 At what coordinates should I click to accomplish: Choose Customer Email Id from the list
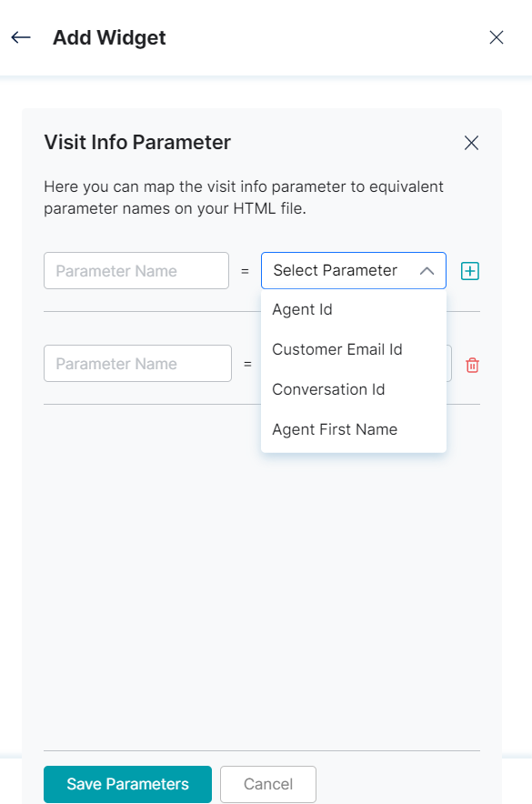(336, 349)
